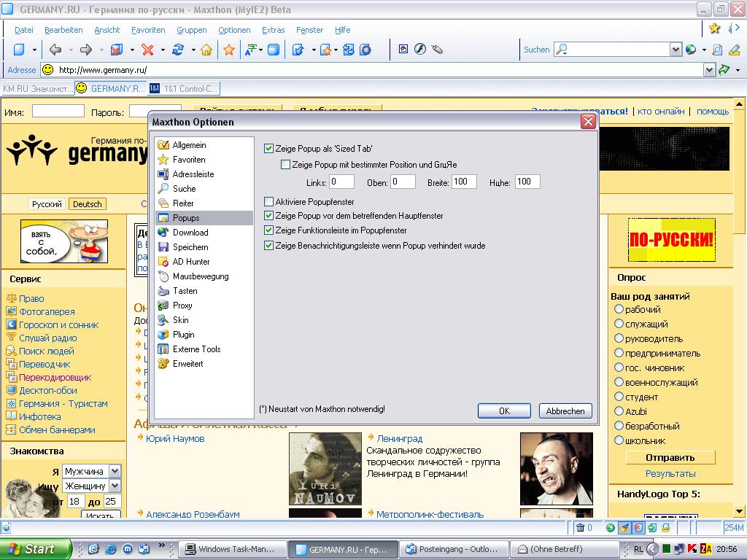Click the globe search engine icon
The height and width of the screenshot is (560, 747).
pyautogui.click(x=690, y=49)
